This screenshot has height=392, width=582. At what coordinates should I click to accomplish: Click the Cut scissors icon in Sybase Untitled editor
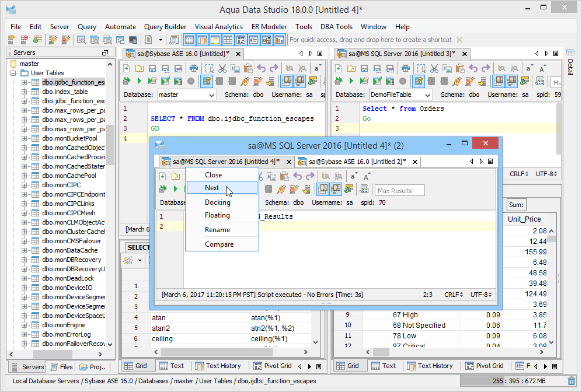coord(222,68)
